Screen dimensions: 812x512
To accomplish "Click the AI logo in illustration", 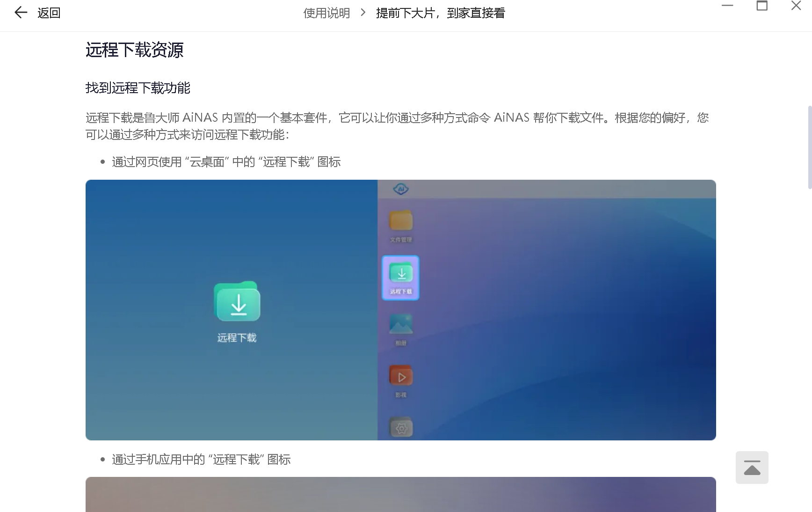I will [401, 189].
